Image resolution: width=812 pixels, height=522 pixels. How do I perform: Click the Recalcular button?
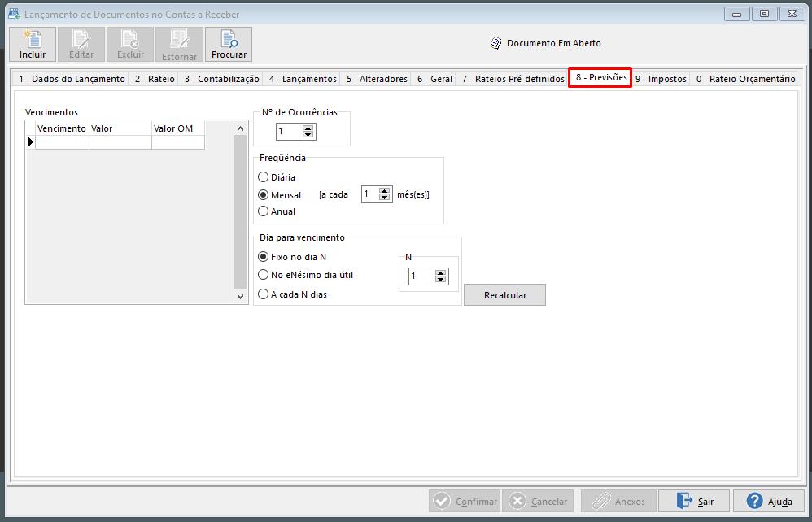pyautogui.click(x=505, y=295)
